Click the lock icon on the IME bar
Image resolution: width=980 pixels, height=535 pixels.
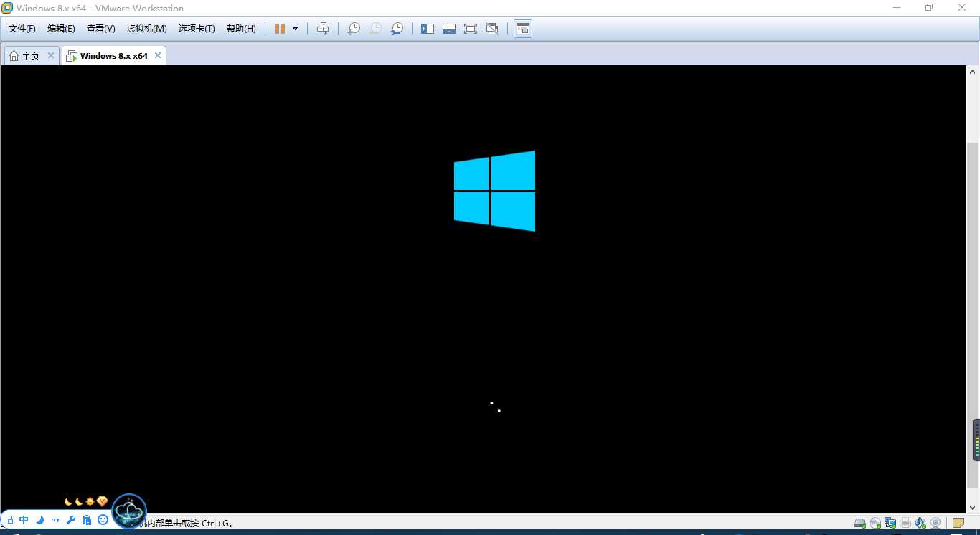(10, 520)
